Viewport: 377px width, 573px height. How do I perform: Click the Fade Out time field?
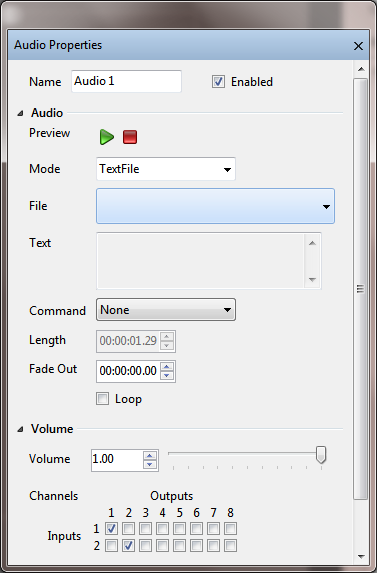[129, 371]
